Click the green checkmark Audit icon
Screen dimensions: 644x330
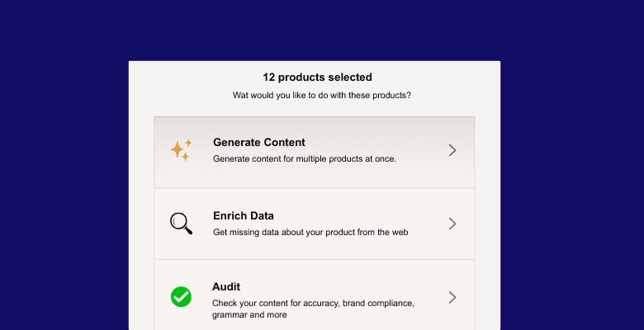click(181, 297)
